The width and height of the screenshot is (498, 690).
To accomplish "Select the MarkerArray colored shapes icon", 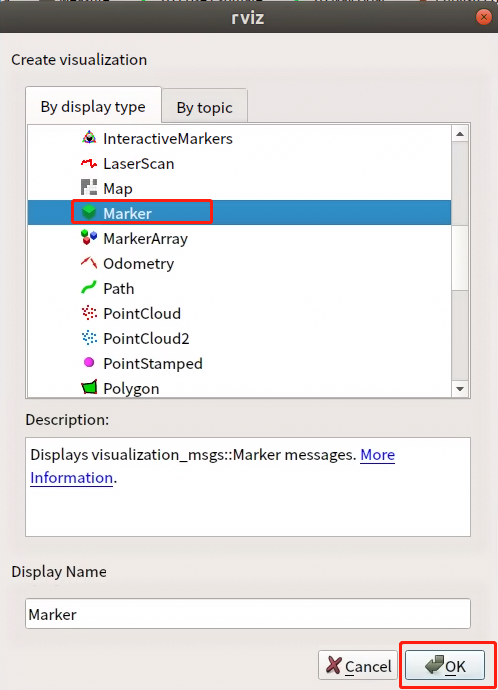I will (x=89, y=237).
